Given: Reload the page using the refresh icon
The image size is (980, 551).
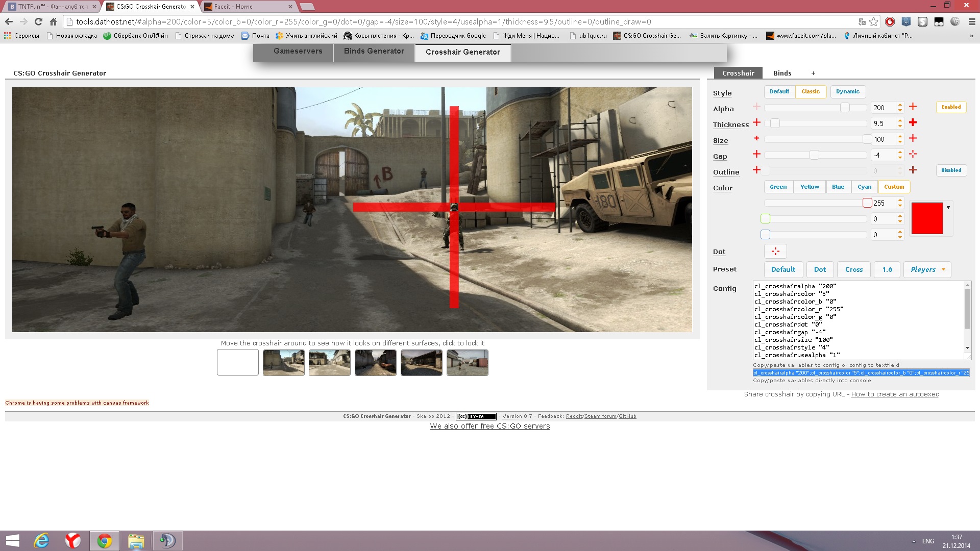Looking at the screenshot, I should 38,22.
